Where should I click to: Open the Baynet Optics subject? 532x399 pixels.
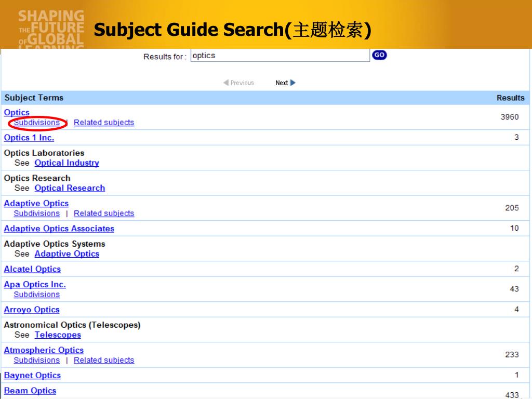32,375
